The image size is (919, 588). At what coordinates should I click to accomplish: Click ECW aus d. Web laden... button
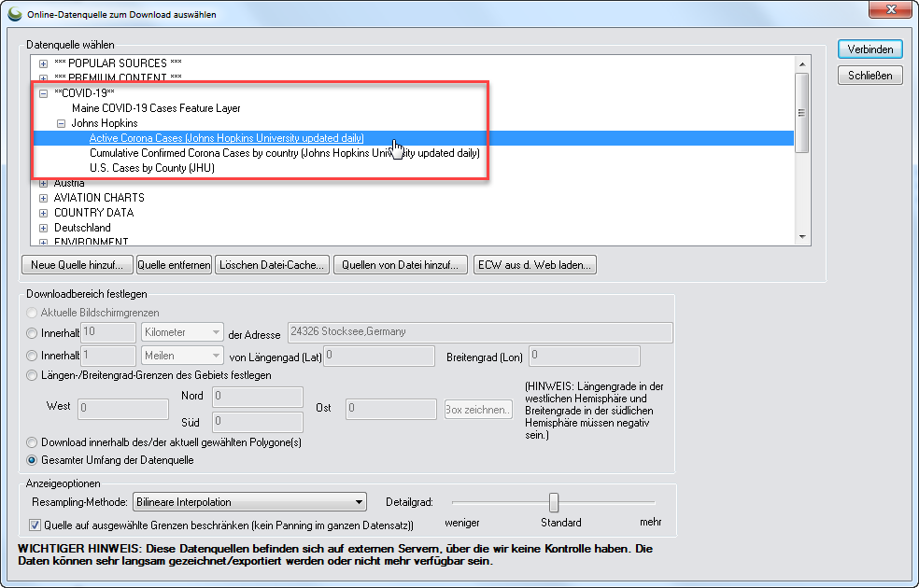click(x=534, y=265)
